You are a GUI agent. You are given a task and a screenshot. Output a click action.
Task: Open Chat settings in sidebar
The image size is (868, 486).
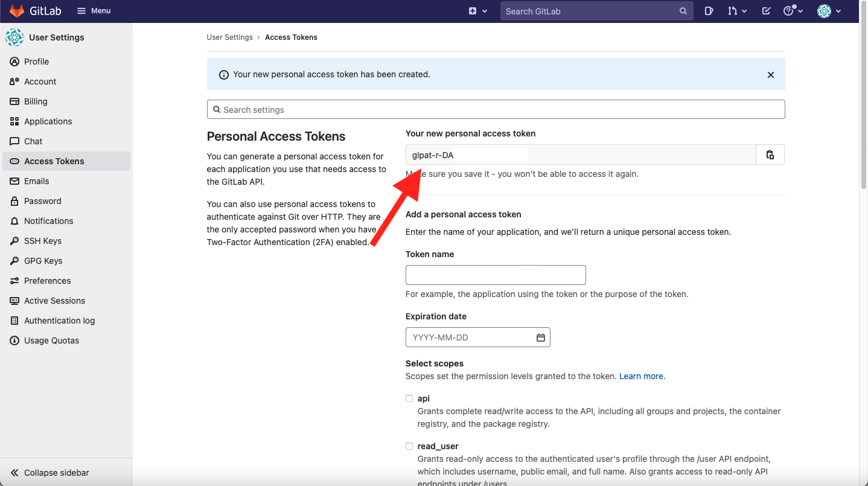pos(66,141)
